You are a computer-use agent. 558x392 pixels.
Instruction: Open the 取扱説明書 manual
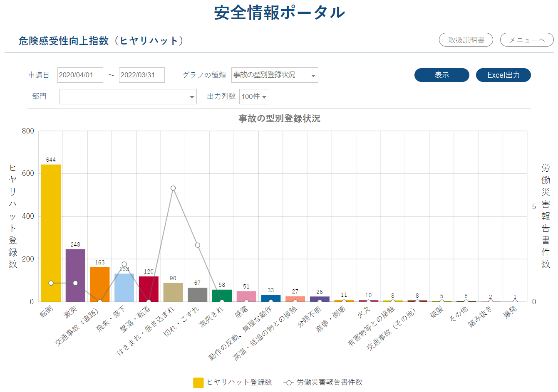(466, 40)
